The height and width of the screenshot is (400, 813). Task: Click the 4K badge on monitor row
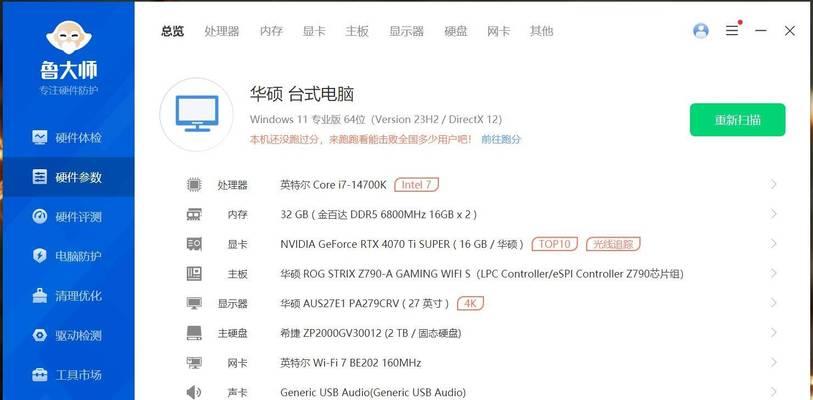pyautogui.click(x=470, y=303)
